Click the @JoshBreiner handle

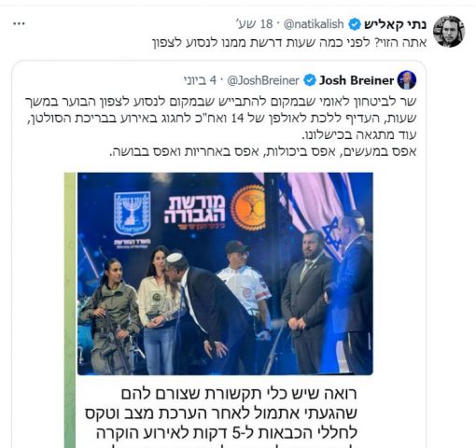pyautogui.click(x=263, y=80)
